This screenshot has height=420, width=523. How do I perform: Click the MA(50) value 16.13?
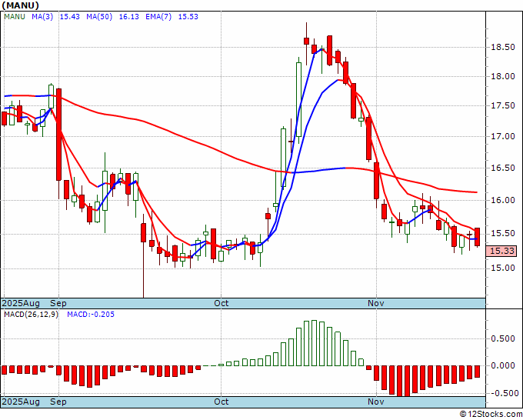pyautogui.click(x=128, y=17)
